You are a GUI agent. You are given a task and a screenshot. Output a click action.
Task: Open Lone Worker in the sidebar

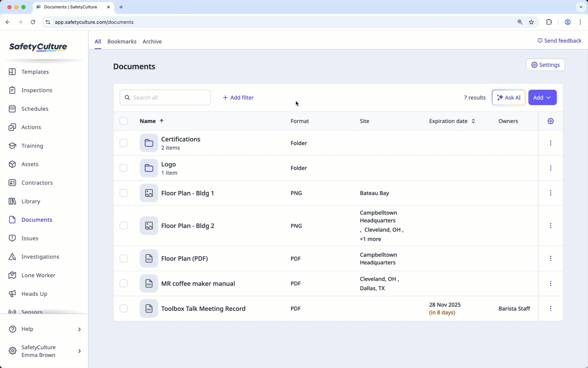pyautogui.click(x=38, y=275)
